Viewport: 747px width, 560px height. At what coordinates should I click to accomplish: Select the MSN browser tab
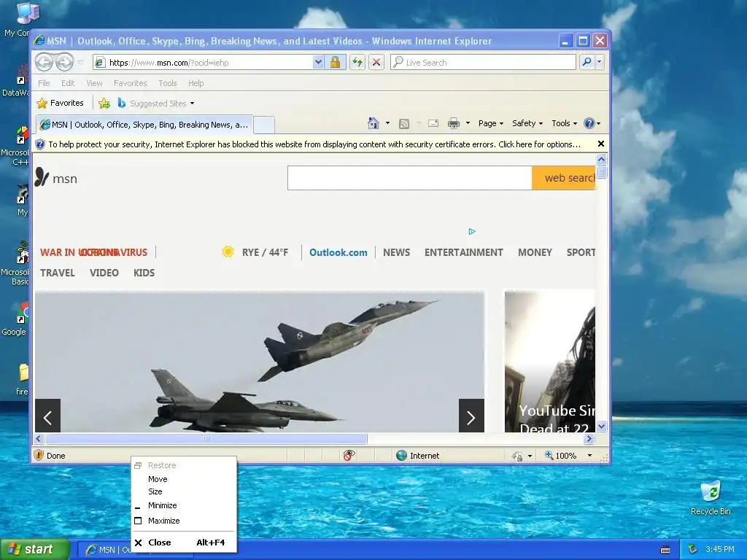pyautogui.click(x=144, y=125)
